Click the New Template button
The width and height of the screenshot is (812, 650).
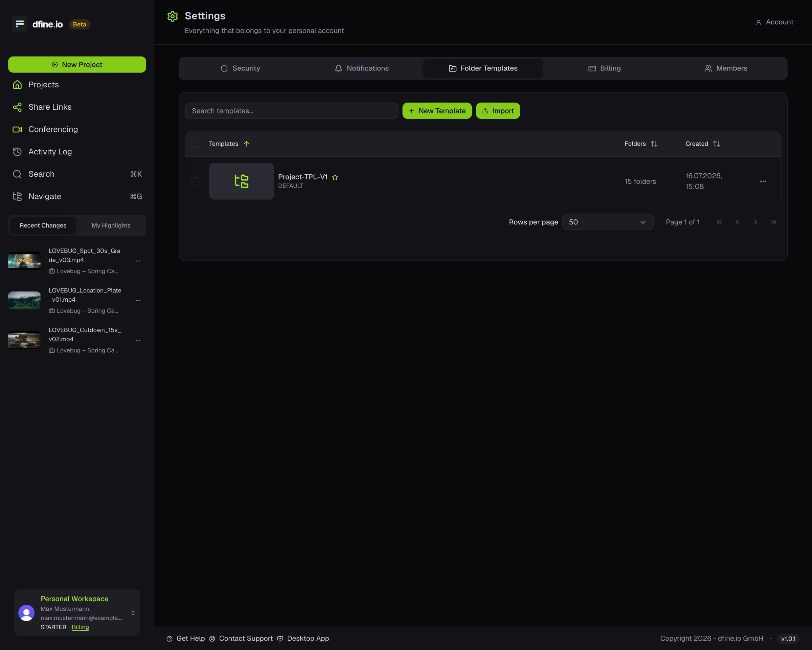click(x=437, y=111)
